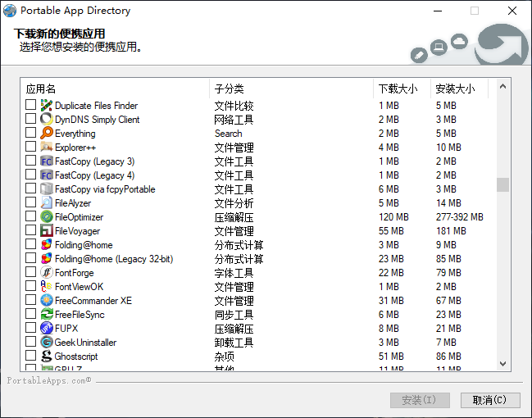Check the FileVoyager checkbox
Screen dimensions: 532x418
(x=31, y=229)
